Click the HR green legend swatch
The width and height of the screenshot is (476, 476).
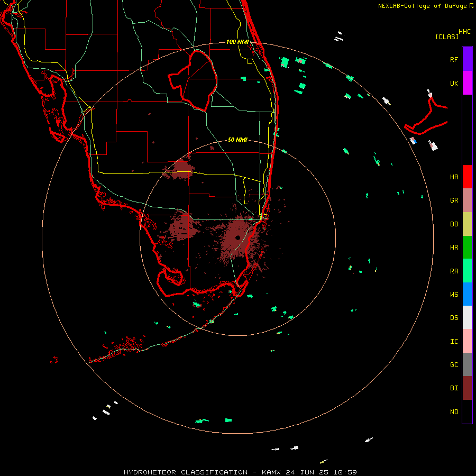click(x=467, y=248)
